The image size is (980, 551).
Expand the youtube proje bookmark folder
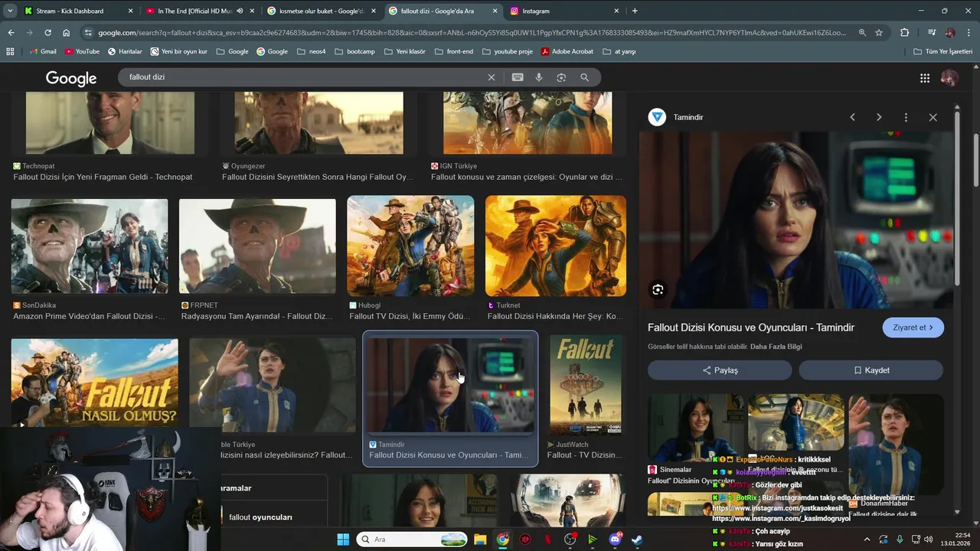click(x=508, y=51)
